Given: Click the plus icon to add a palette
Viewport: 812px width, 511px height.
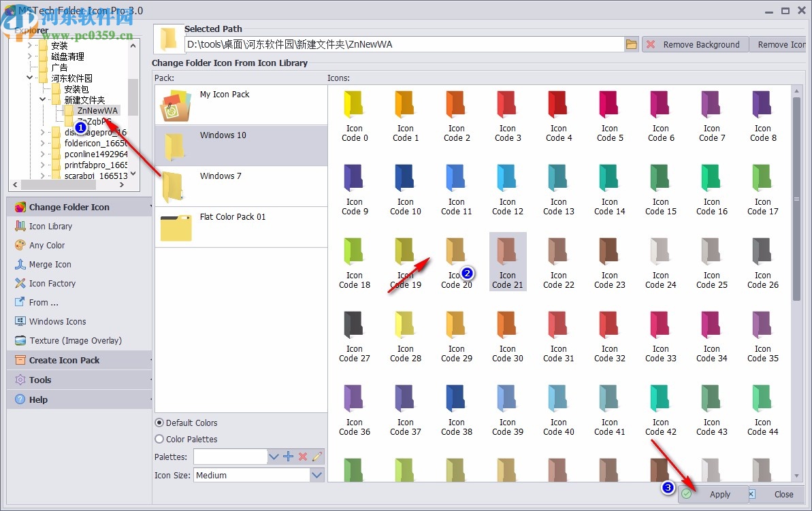Looking at the screenshot, I should coord(288,456).
